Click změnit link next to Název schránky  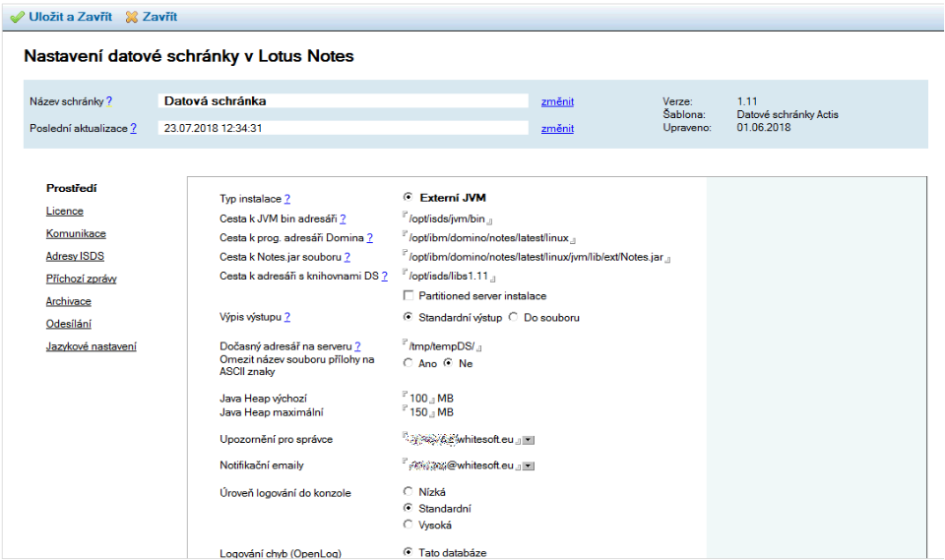[557, 101]
